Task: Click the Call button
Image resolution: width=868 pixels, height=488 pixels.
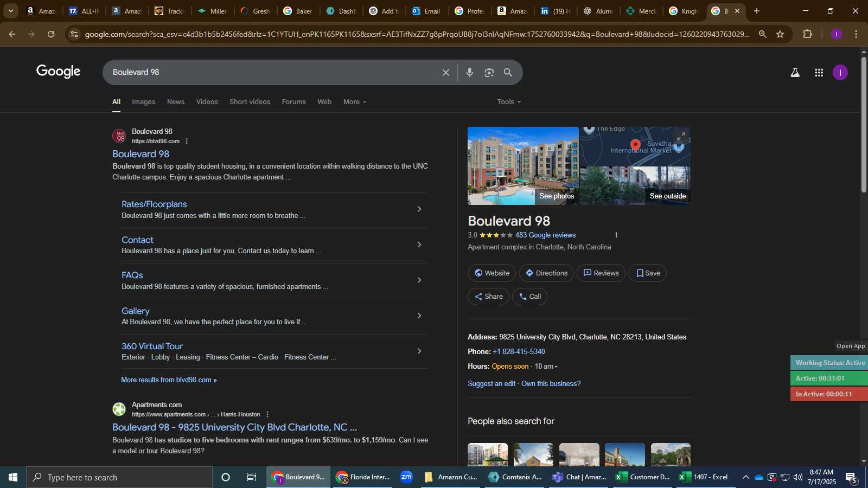Action: (x=530, y=297)
